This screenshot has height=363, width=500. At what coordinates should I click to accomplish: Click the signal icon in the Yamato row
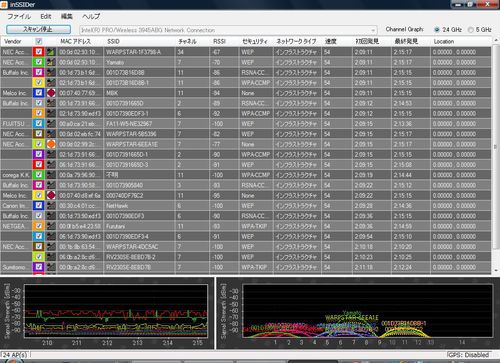(51, 62)
